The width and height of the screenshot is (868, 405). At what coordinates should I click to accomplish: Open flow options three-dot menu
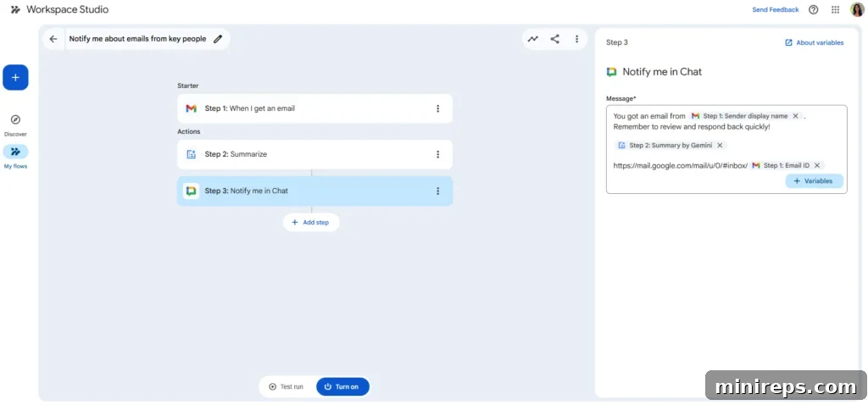[576, 39]
